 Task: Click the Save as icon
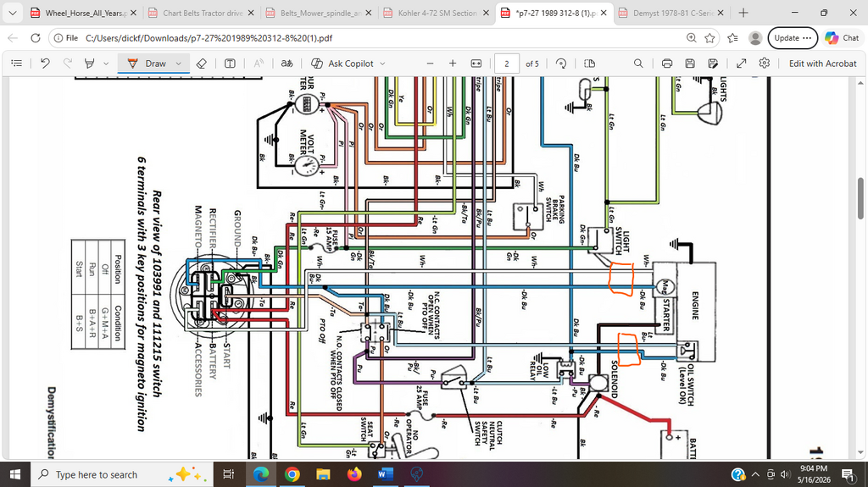tap(713, 64)
